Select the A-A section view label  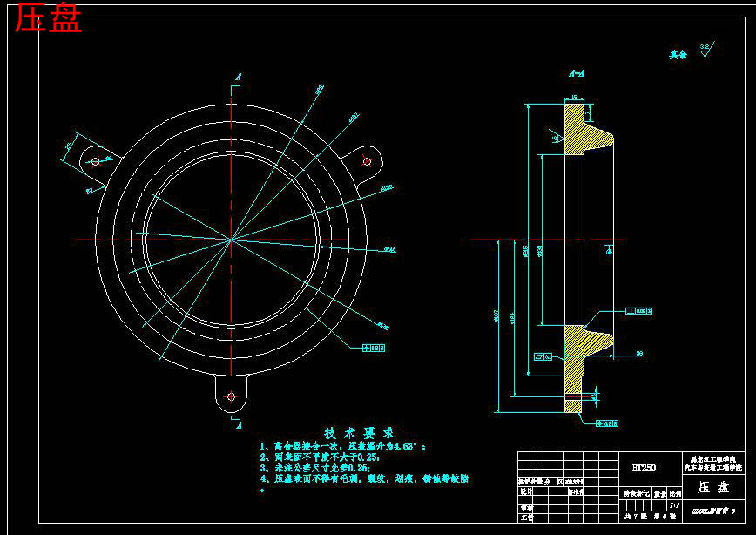click(577, 74)
